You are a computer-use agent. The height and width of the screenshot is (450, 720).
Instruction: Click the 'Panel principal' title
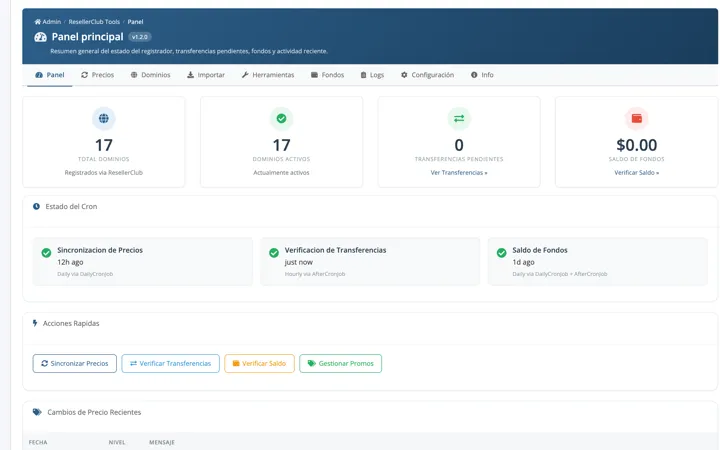coord(87,37)
